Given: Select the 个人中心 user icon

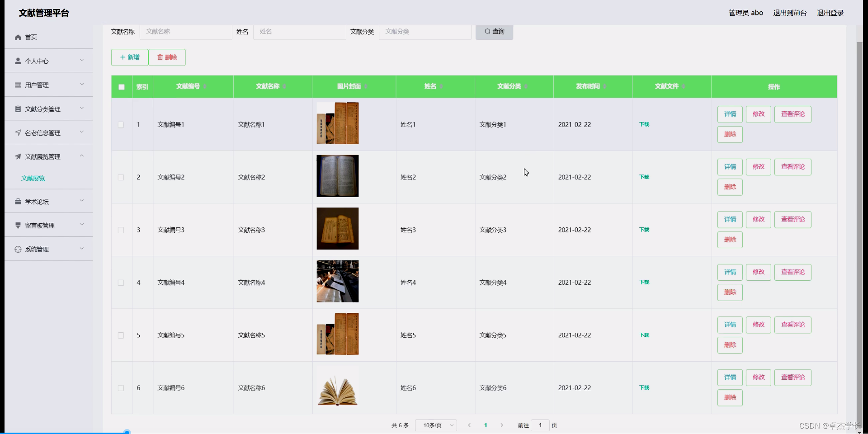Looking at the screenshot, I should point(18,61).
